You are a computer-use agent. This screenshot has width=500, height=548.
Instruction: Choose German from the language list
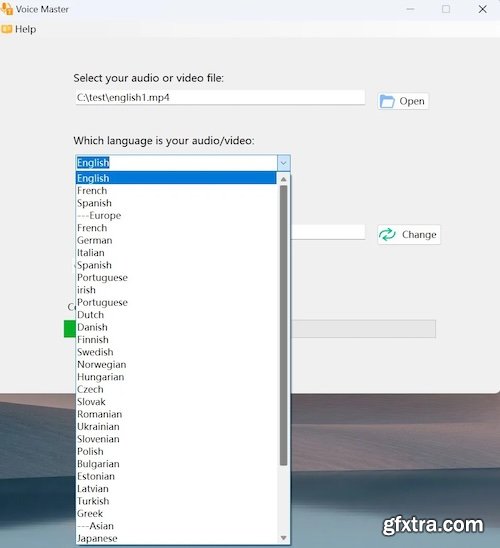(x=176, y=240)
